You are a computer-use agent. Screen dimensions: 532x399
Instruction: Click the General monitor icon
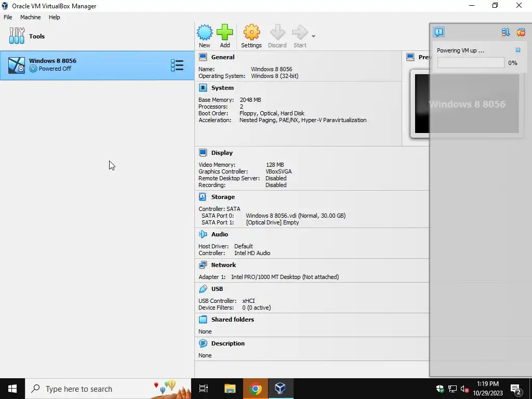click(203, 57)
